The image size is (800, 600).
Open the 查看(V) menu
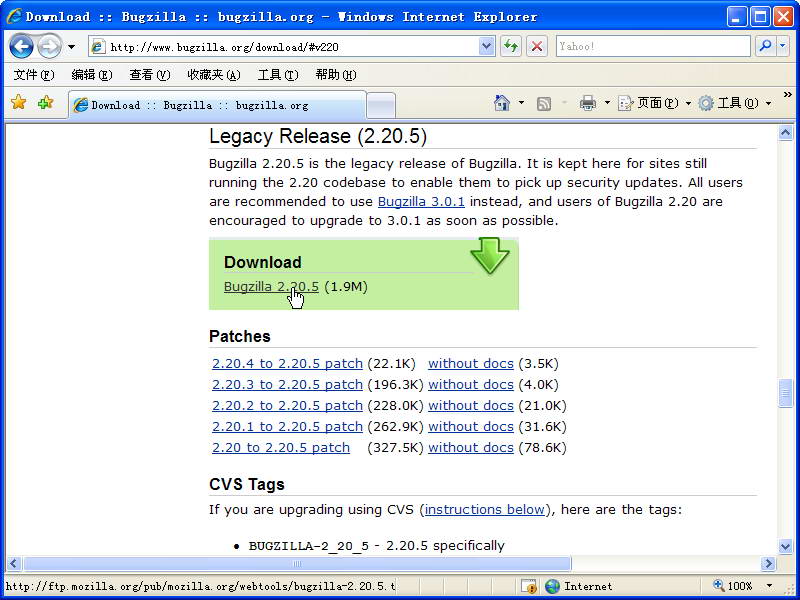pos(149,75)
